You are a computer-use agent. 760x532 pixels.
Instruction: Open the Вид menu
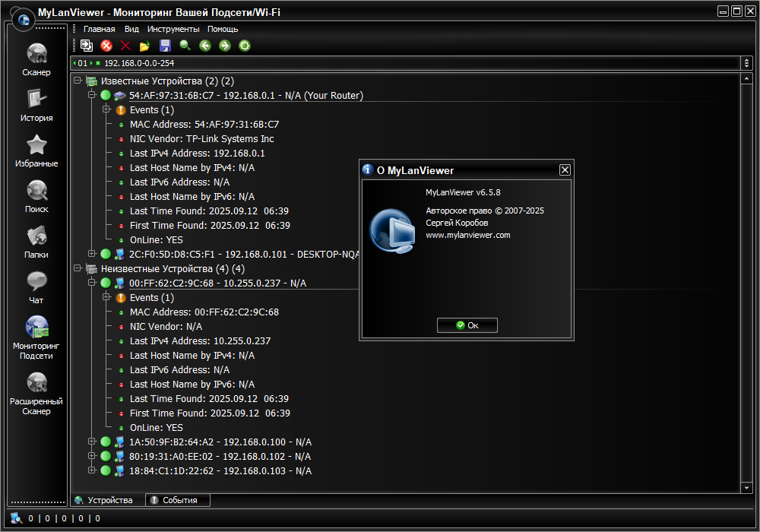click(131, 29)
